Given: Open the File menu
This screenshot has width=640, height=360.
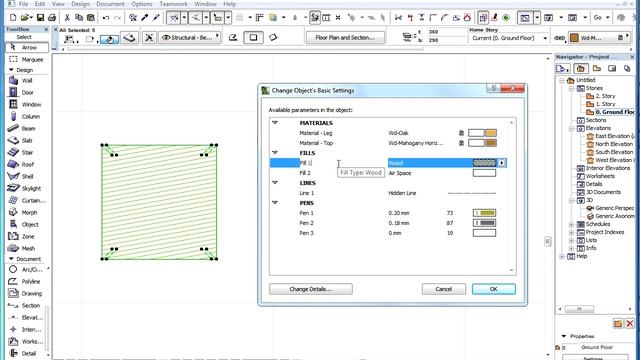Looking at the screenshot, I should [23, 4].
